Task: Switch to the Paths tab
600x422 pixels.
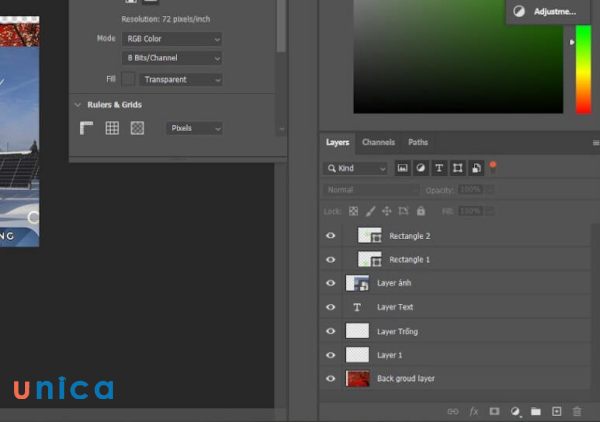Action: (x=418, y=143)
